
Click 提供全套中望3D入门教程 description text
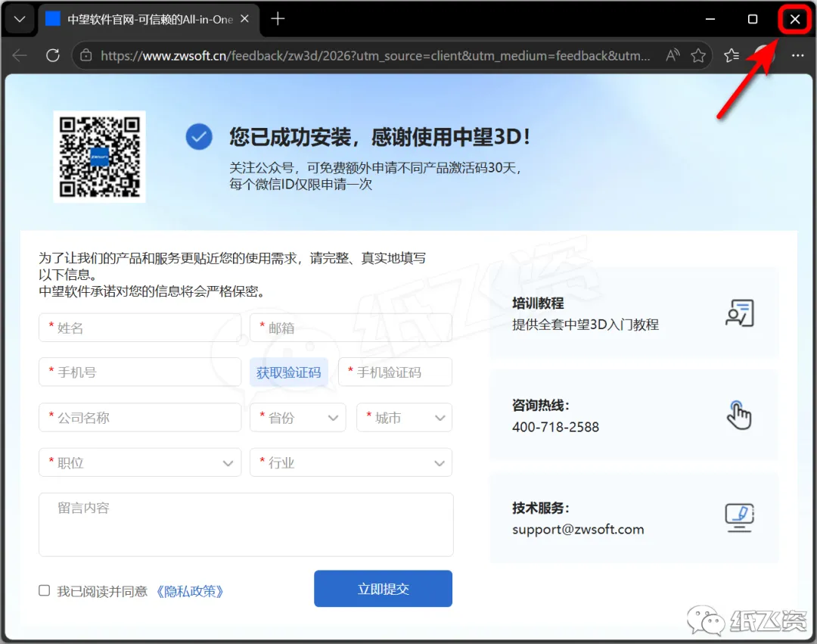[585, 325]
